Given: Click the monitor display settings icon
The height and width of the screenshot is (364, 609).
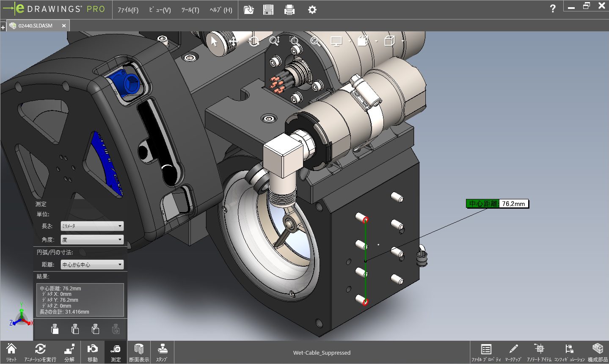Looking at the screenshot, I should 336,41.
